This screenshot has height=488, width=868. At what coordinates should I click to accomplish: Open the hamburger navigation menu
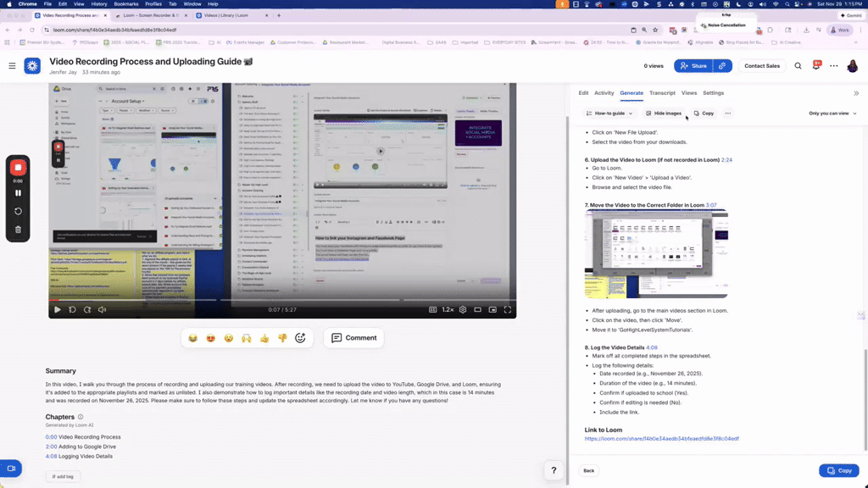(x=12, y=66)
